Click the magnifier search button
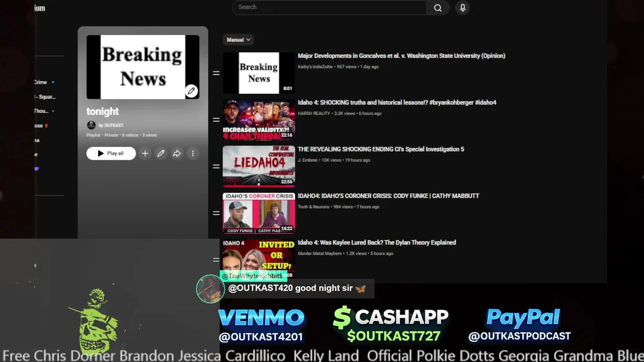This screenshot has height=362, width=644. point(438,8)
